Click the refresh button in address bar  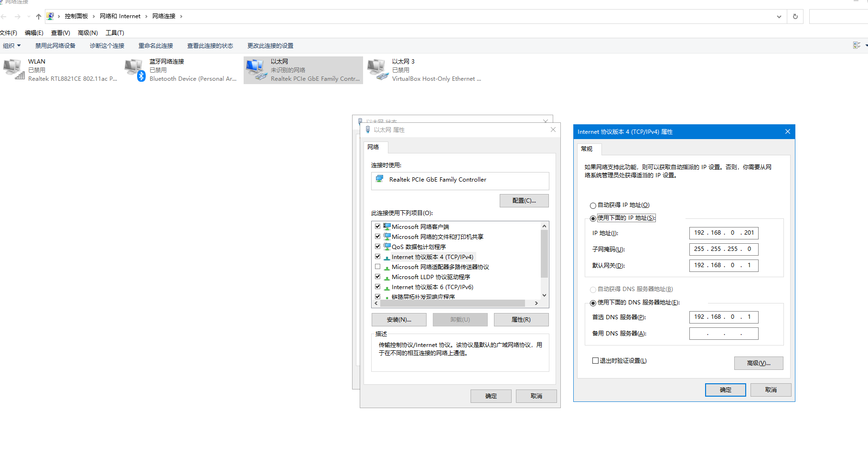(x=795, y=16)
